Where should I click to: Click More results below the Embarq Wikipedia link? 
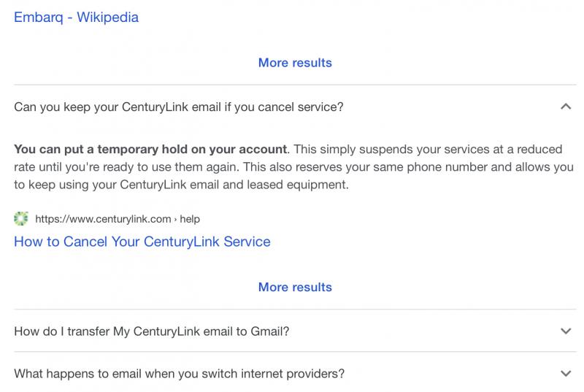(x=295, y=63)
